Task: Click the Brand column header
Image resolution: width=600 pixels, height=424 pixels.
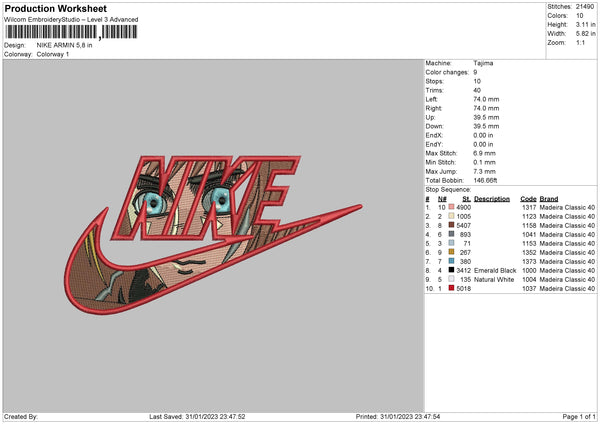Action: tap(549, 199)
